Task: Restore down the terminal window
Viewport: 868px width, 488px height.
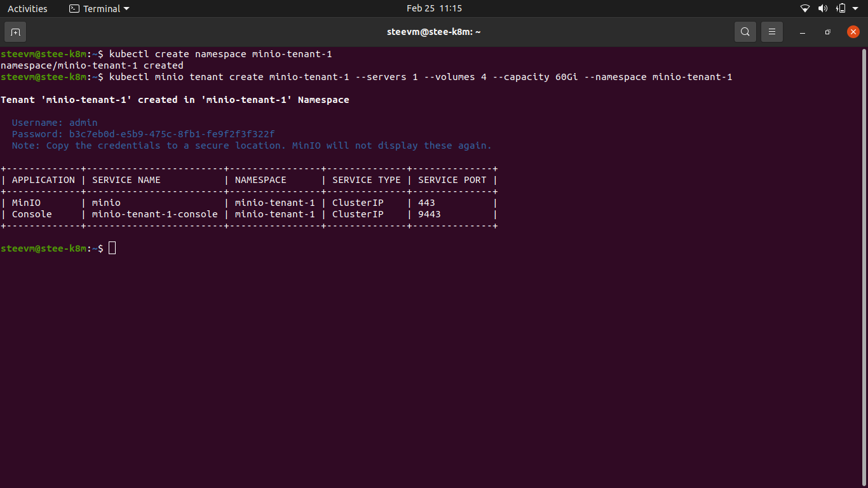Action: click(x=827, y=32)
